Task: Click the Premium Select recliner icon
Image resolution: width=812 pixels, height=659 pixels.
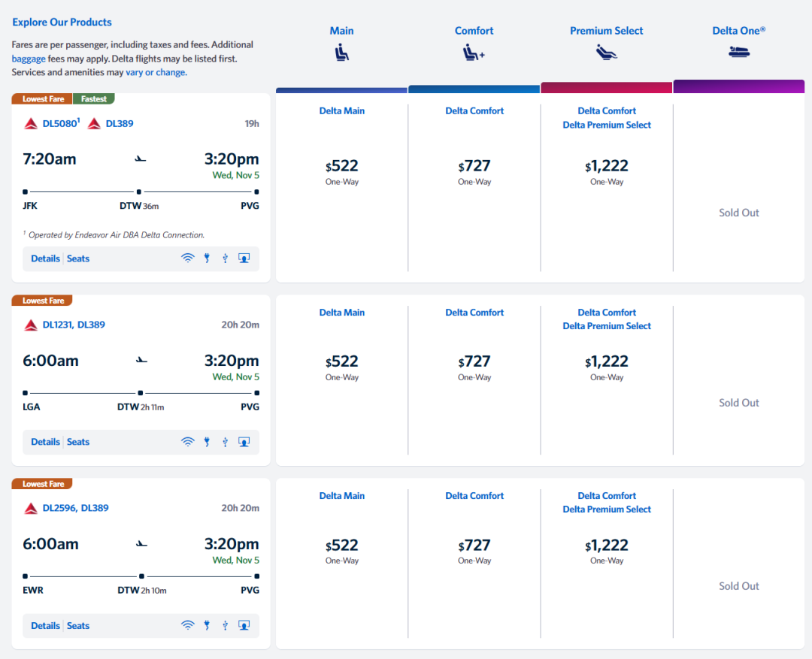Action: point(606,53)
